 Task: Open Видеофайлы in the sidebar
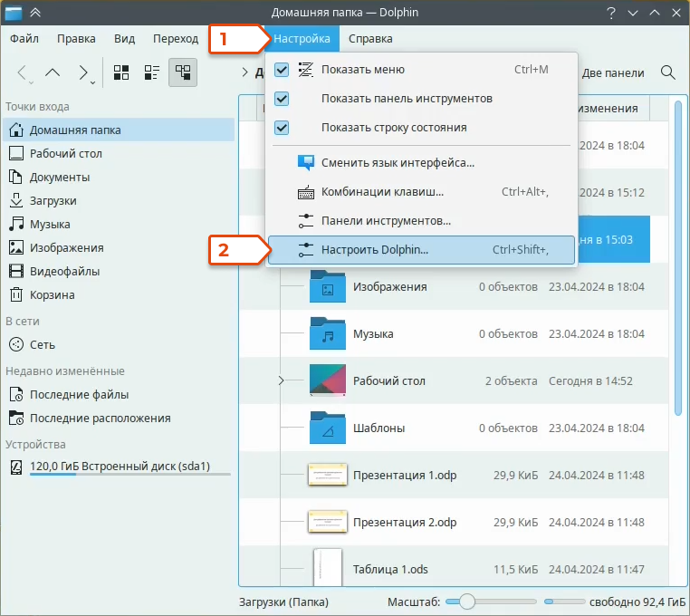point(119,271)
